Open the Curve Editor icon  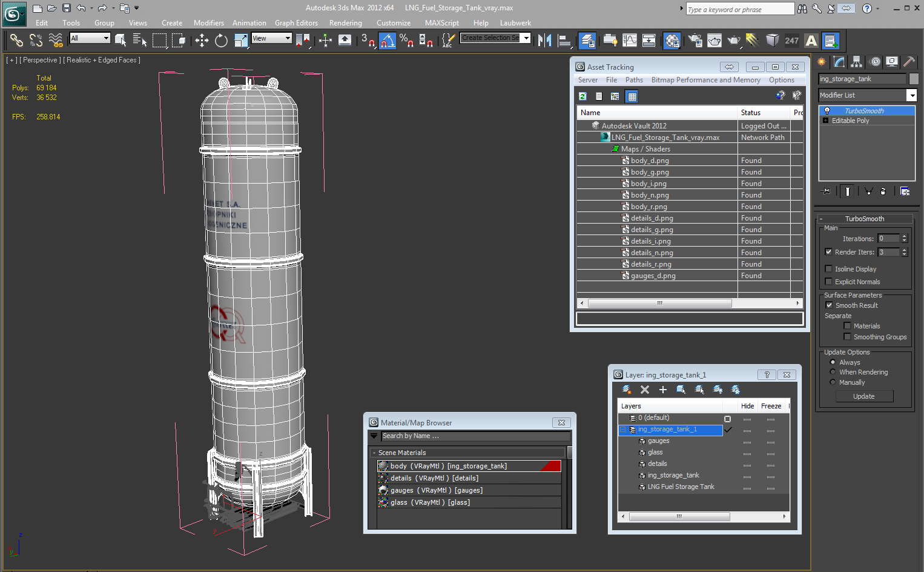tap(630, 41)
